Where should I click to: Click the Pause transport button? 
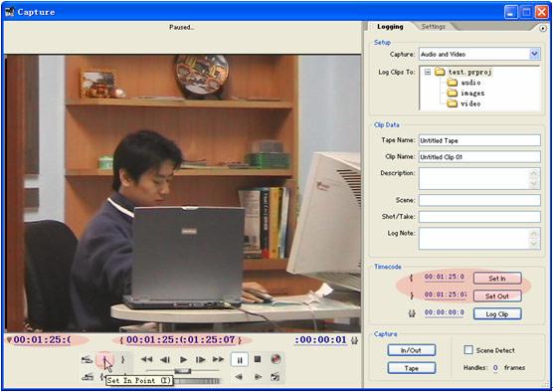(240, 360)
